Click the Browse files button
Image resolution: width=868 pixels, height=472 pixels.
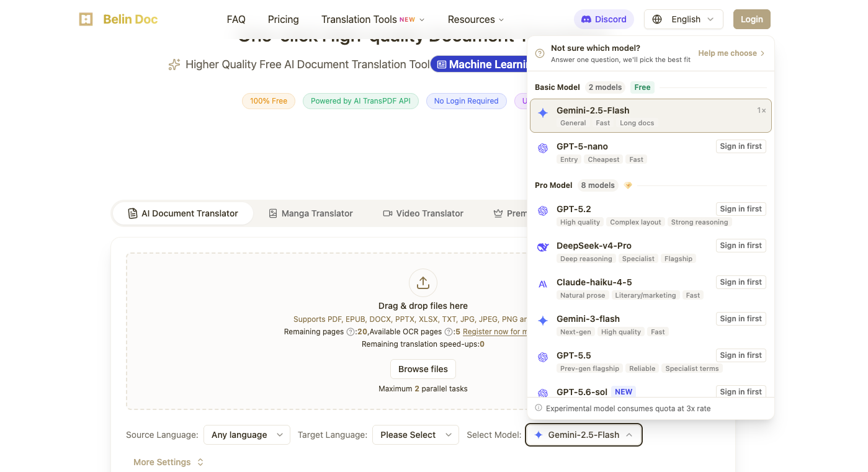pyautogui.click(x=423, y=369)
